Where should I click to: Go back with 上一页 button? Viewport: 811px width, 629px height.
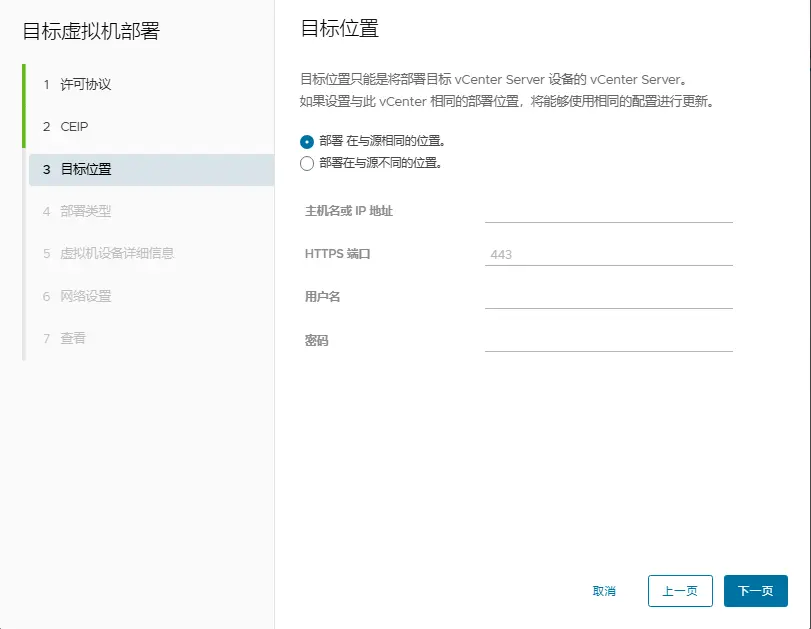pyautogui.click(x=680, y=591)
